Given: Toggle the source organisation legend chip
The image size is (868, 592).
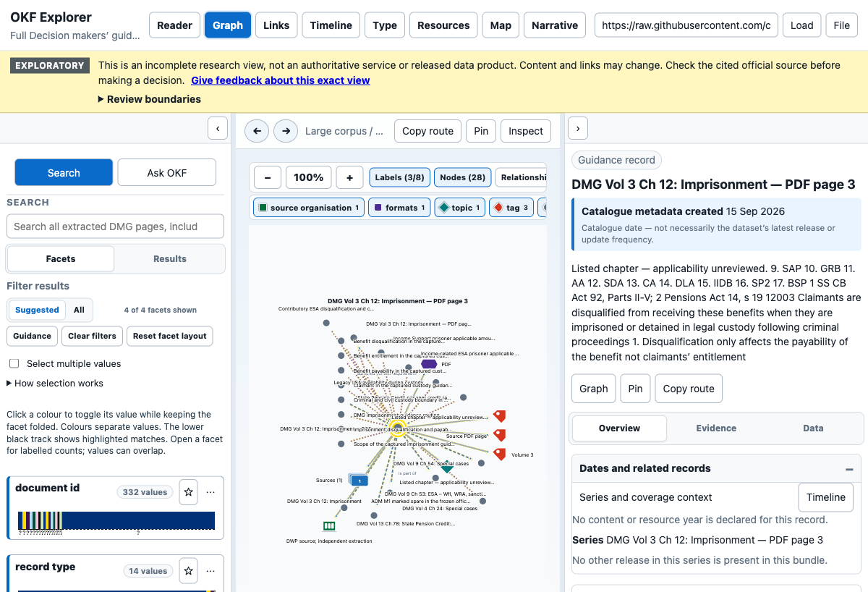Looking at the screenshot, I should (309, 208).
